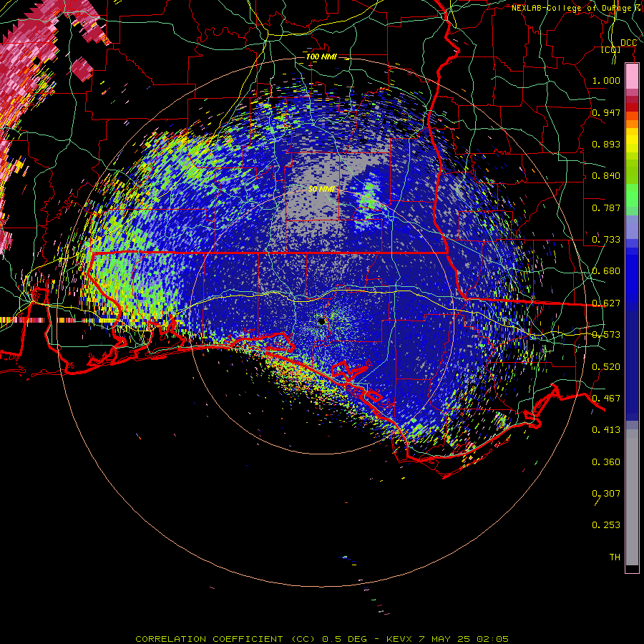
Task: Click the 0.253 color scale value
Action: pos(606,525)
